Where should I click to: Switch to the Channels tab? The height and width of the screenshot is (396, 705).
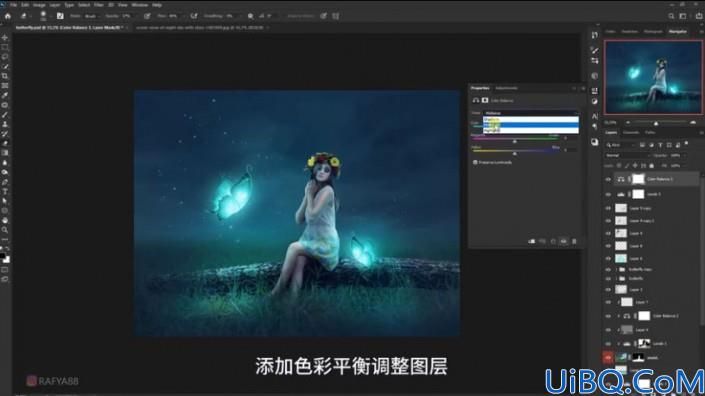(631, 133)
